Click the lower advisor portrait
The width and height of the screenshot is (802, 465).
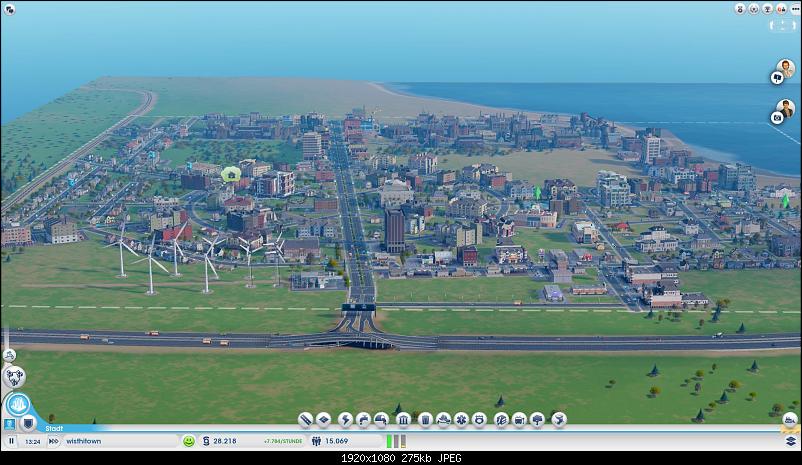coord(786,108)
